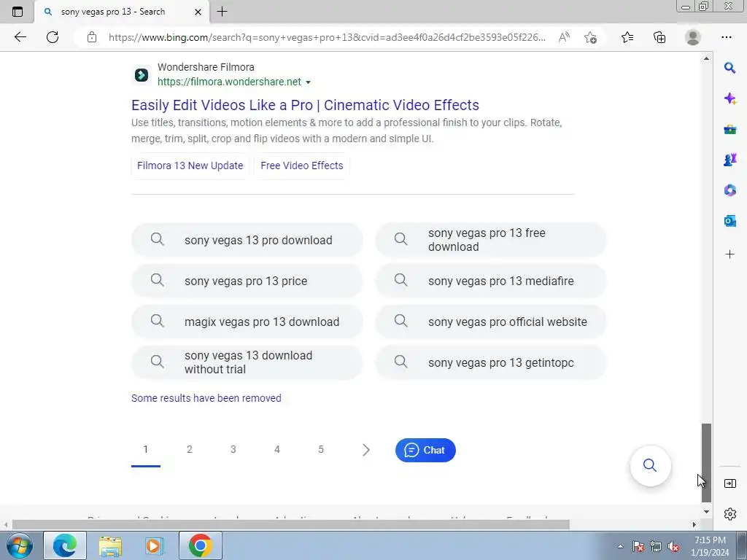Select results page 1
The width and height of the screenshot is (747, 560).
click(146, 449)
